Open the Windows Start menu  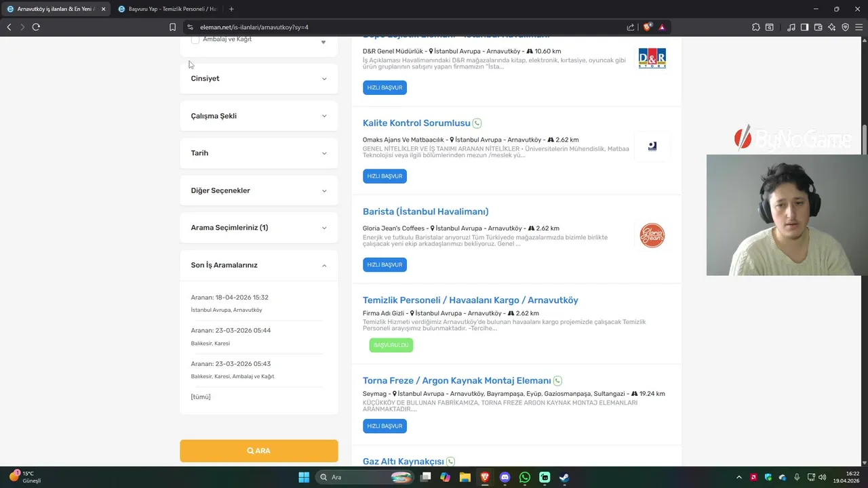point(304,477)
